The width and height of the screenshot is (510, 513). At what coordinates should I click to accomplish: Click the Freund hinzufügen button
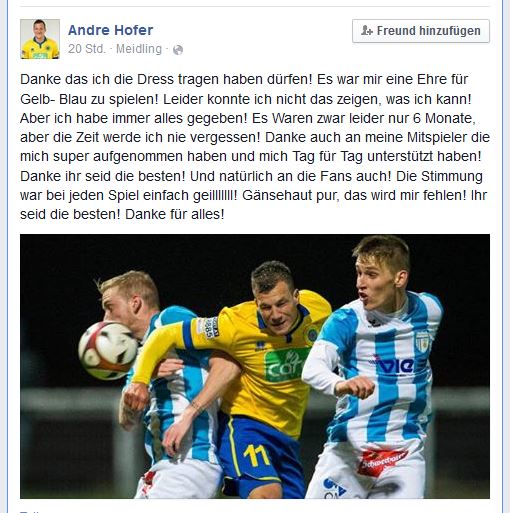point(421,31)
